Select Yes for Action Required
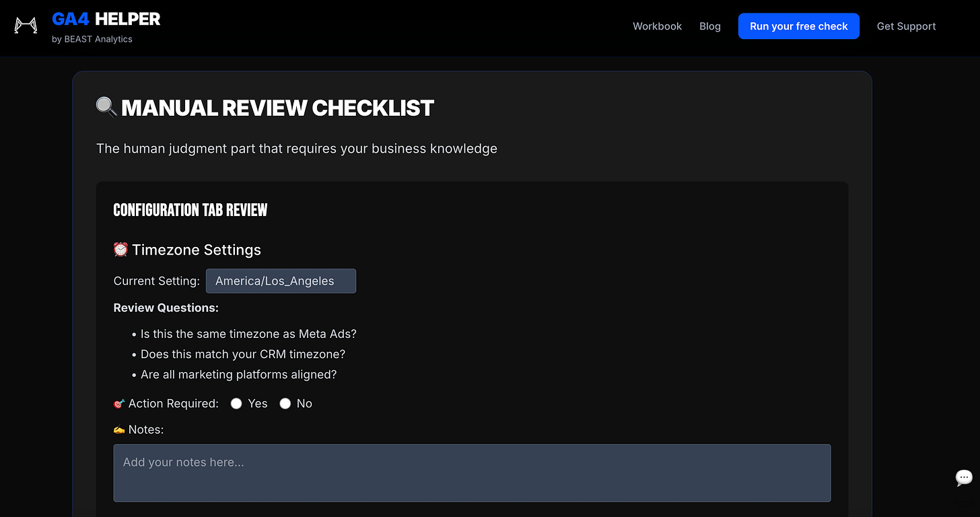This screenshot has height=517, width=980. coord(236,403)
